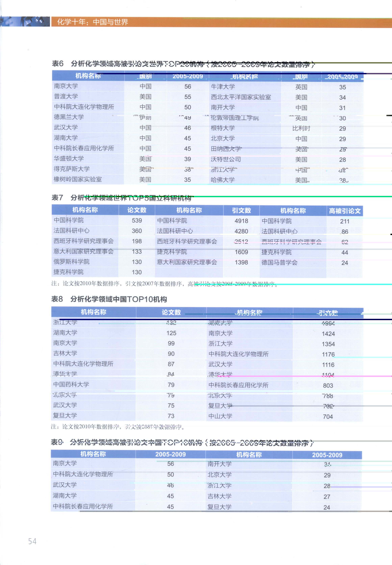The height and width of the screenshot is (565, 392).
Task: Click 吉林大学 in table 8
Action: tap(65, 353)
